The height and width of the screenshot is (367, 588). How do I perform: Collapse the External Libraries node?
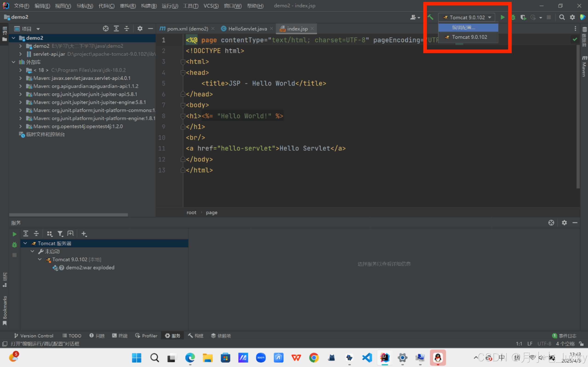click(x=14, y=62)
